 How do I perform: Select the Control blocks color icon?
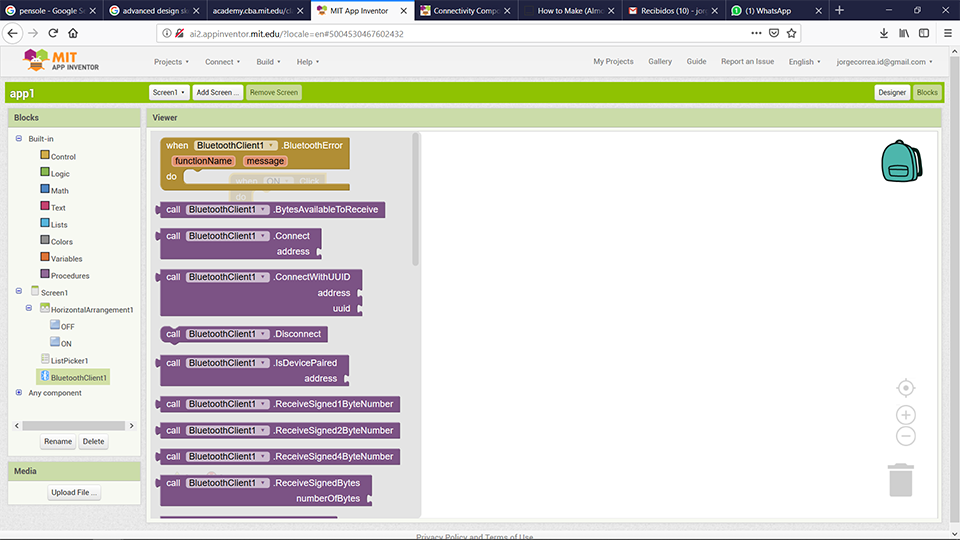tap(45, 155)
